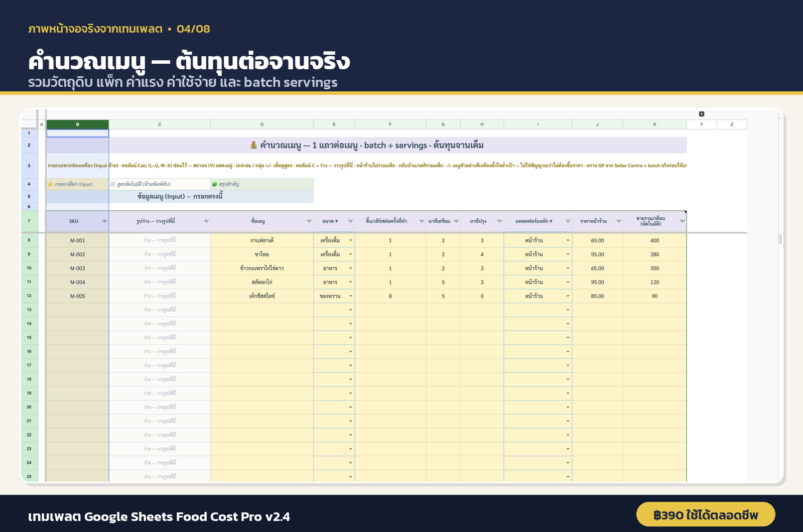Open category dropdown for M-004 สลัดอกไก่
The width and height of the screenshot is (803, 532).
point(350,282)
